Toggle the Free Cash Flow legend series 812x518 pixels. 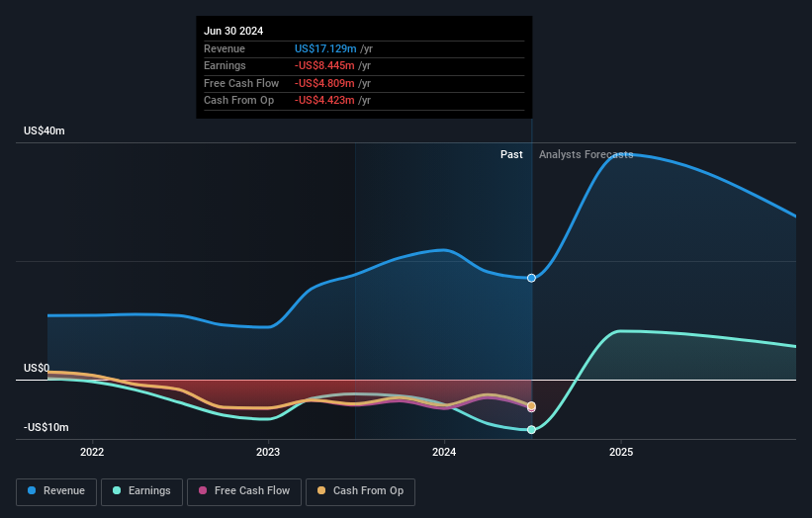click(x=244, y=491)
